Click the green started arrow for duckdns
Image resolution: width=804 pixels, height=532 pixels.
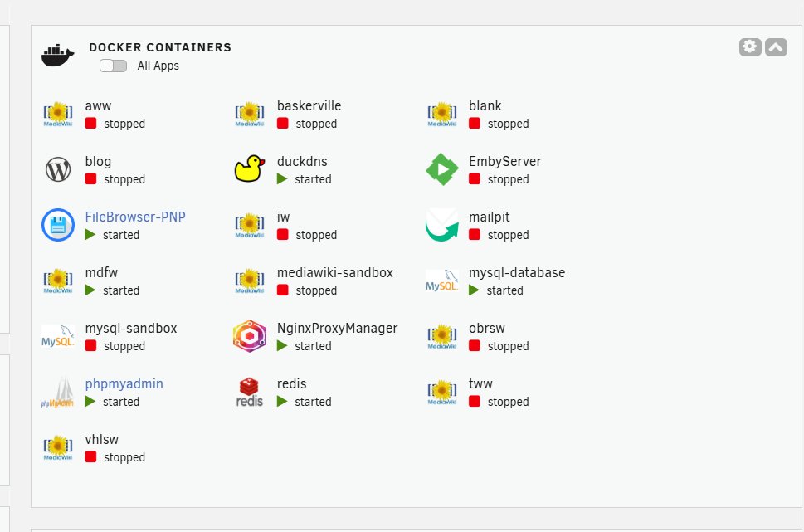282,178
